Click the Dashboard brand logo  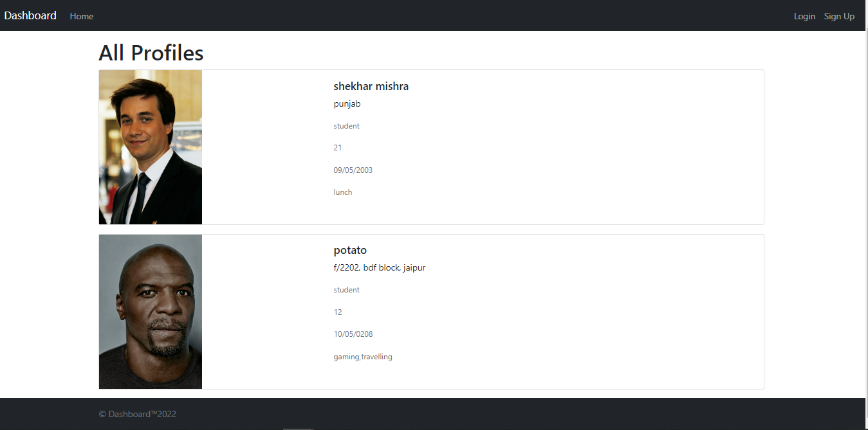(x=30, y=15)
